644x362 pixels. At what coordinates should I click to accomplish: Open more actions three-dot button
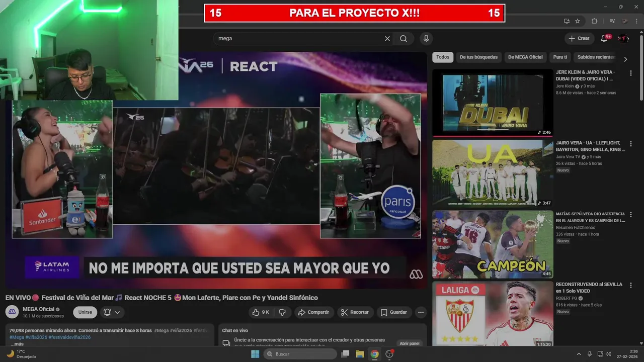tap(421, 312)
